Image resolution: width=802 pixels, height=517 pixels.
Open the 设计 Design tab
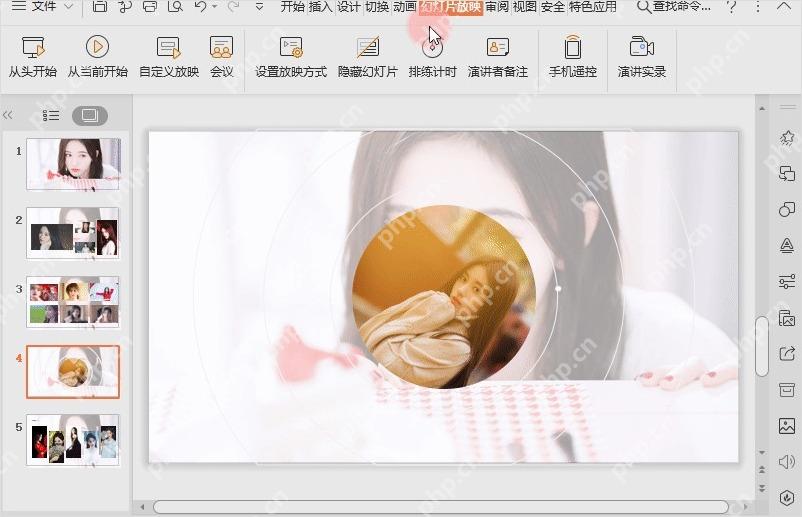point(349,7)
